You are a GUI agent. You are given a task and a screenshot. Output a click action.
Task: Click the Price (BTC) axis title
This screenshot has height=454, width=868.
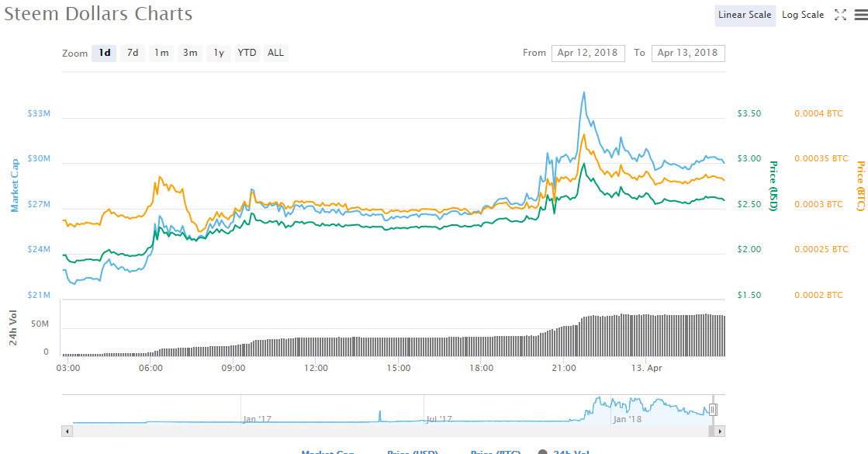coord(861,186)
